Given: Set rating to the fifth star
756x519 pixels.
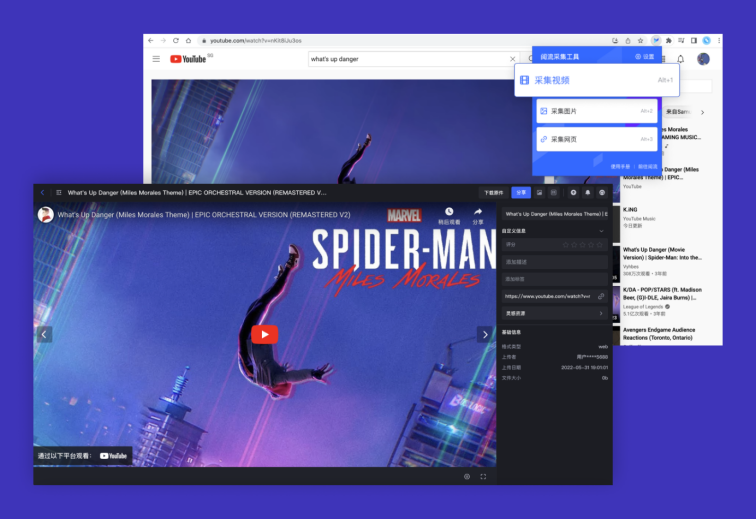Looking at the screenshot, I should (x=599, y=245).
